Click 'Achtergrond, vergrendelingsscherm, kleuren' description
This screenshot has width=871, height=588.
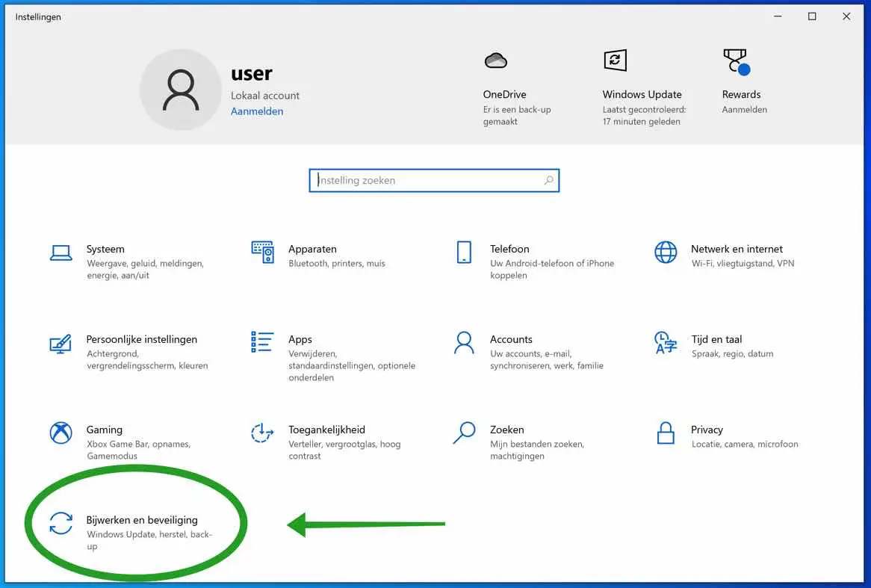(x=147, y=359)
